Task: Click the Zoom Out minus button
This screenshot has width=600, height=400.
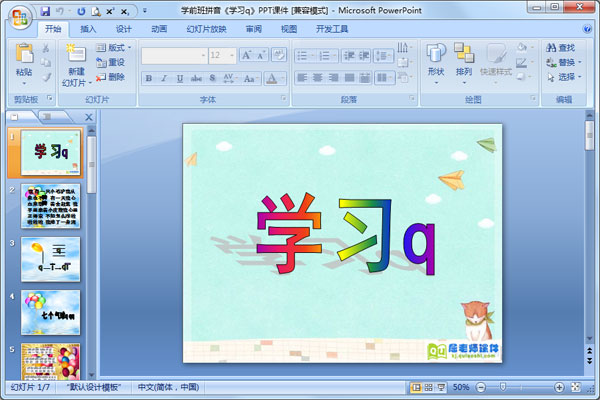Action: click(481, 387)
